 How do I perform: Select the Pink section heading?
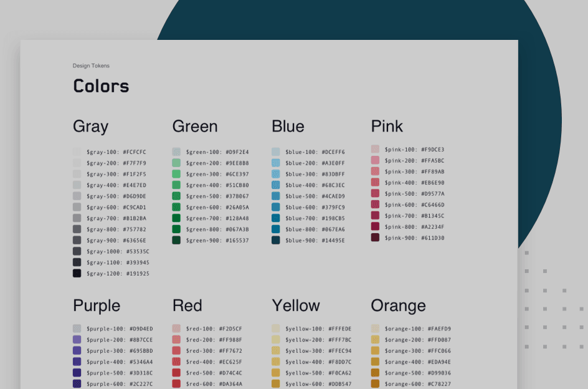[x=387, y=127]
